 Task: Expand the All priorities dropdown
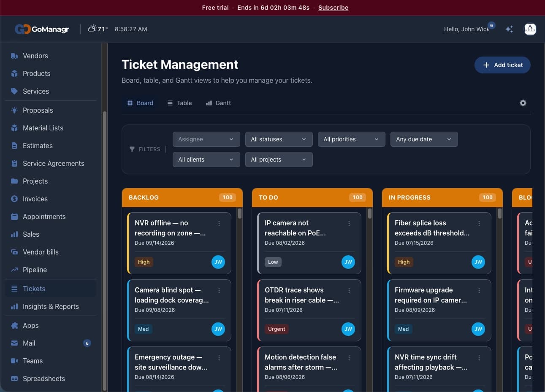352,139
